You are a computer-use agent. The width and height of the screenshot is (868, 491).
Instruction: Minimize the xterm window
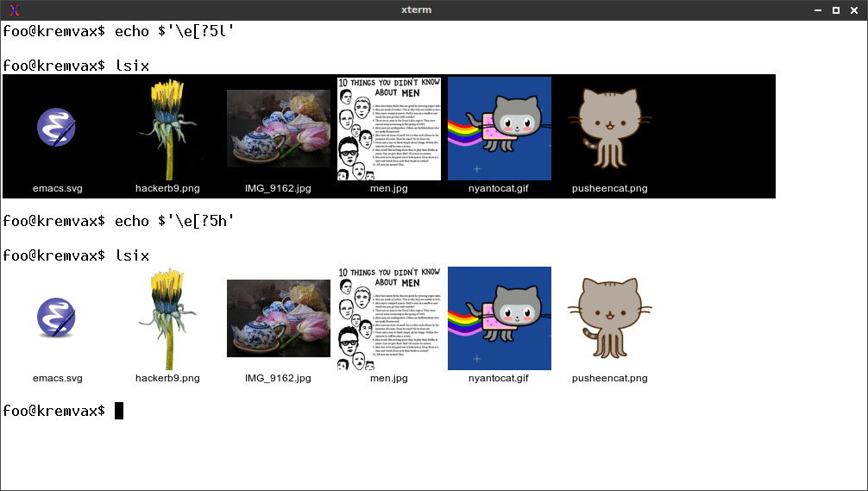[x=818, y=10]
